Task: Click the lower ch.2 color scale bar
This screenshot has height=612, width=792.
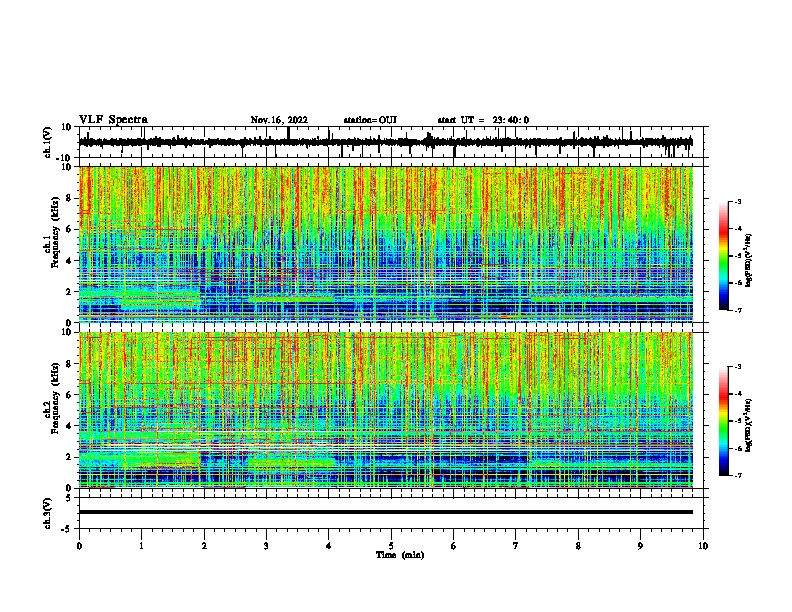Action: pos(724,421)
